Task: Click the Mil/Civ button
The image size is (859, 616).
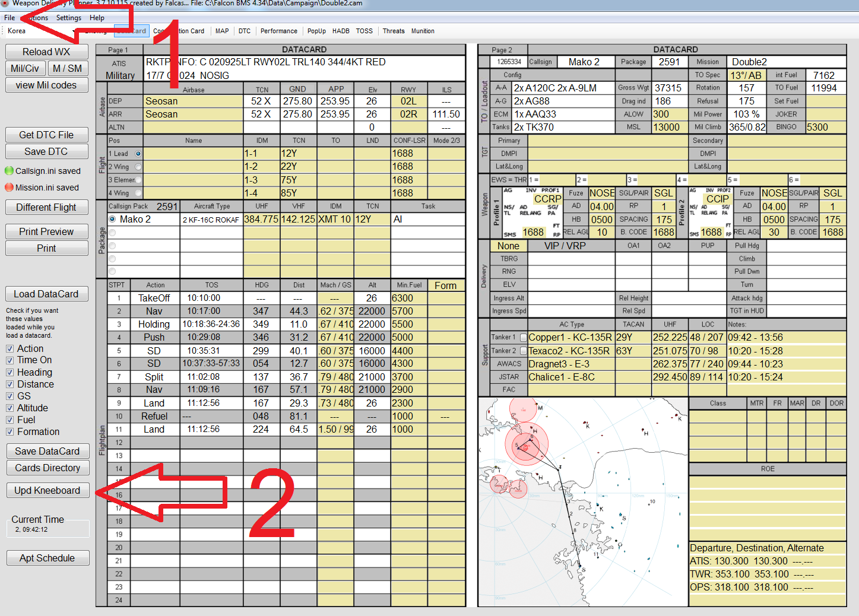Action: (x=25, y=68)
